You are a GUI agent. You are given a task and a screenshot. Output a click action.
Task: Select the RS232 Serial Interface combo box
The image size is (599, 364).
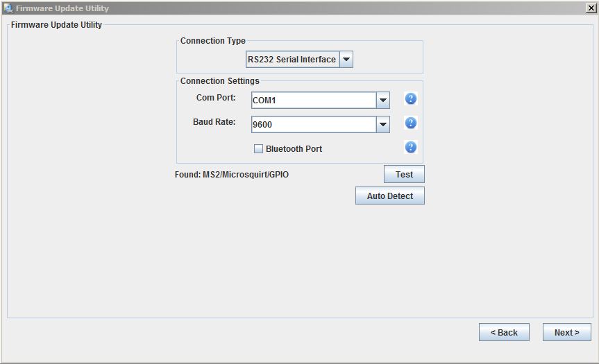(x=292, y=60)
